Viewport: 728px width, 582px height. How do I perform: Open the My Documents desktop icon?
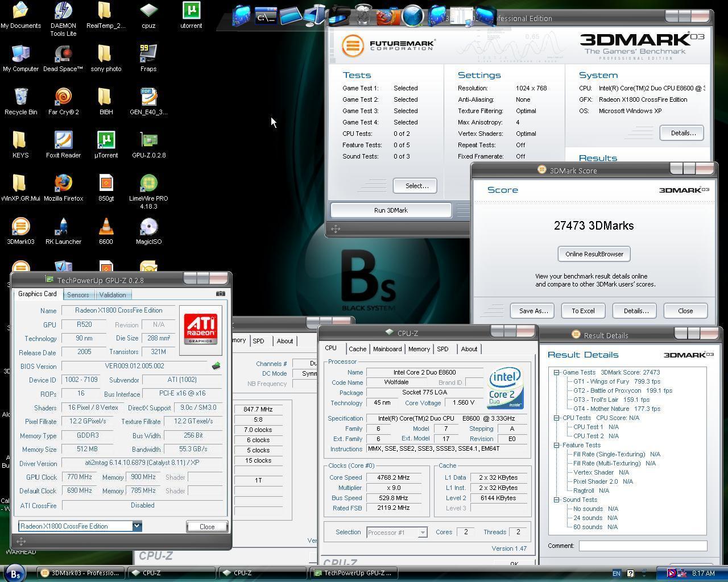pyautogui.click(x=20, y=15)
